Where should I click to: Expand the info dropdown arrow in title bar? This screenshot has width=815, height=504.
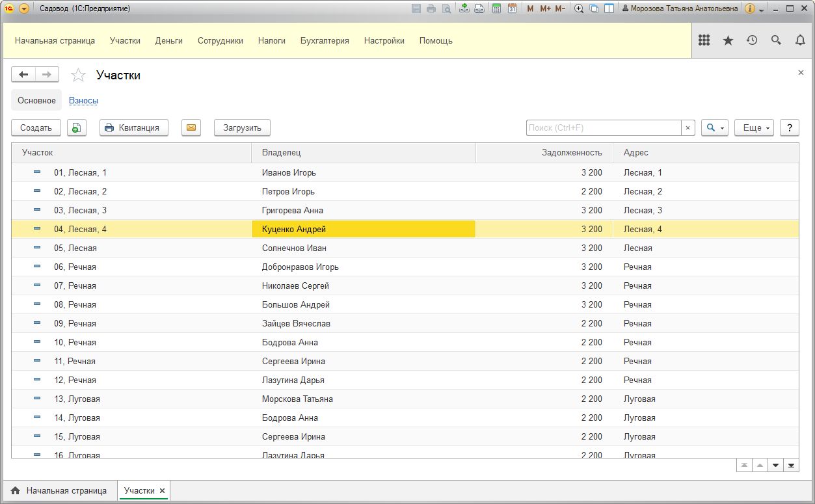[x=761, y=10]
